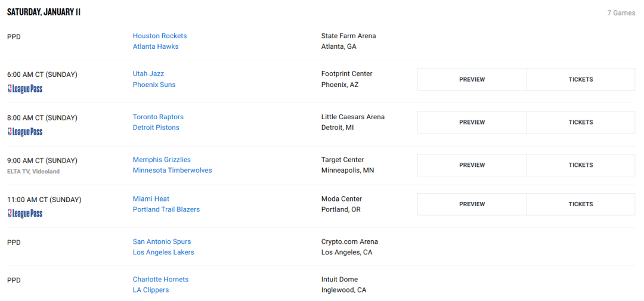Get Tickets for Raptors at Pistons

click(581, 122)
